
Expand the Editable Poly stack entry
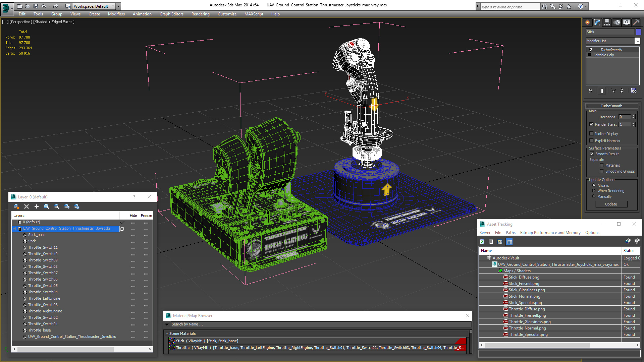590,55
